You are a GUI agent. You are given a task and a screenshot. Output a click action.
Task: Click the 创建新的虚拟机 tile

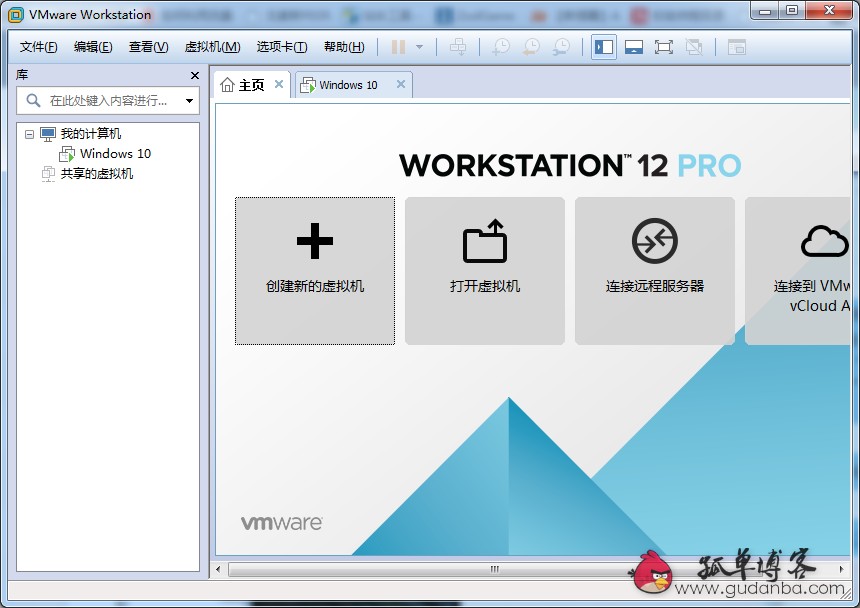(x=315, y=271)
